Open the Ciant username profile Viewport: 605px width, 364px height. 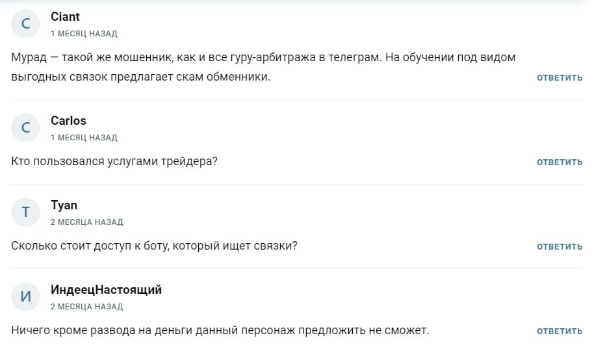[x=65, y=16]
